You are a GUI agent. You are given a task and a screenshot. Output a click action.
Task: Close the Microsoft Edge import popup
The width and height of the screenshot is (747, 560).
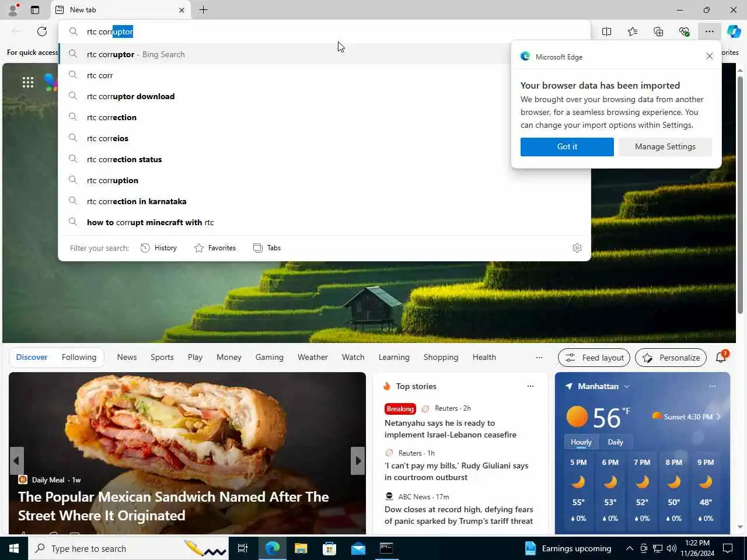pos(709,56)
